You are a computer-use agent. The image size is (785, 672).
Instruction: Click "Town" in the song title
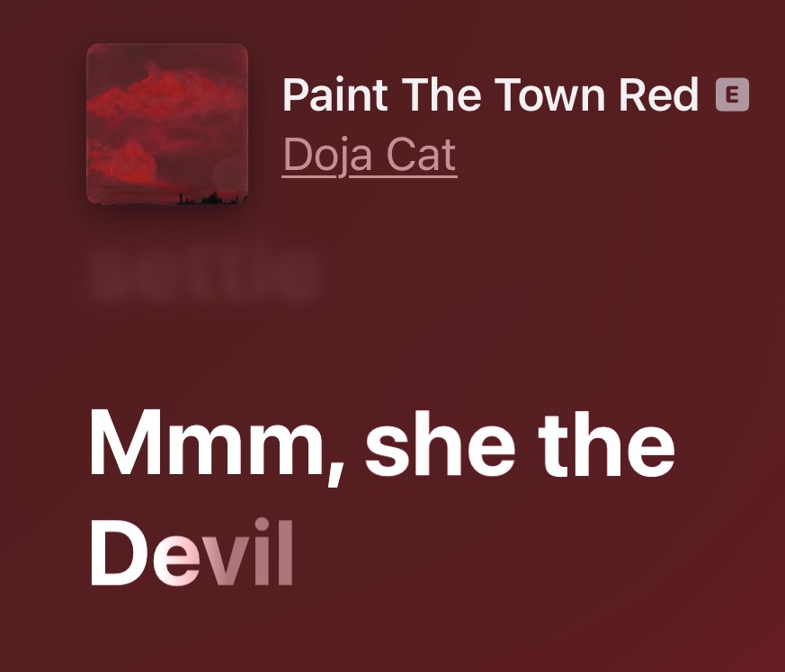(x=549, y=94)
